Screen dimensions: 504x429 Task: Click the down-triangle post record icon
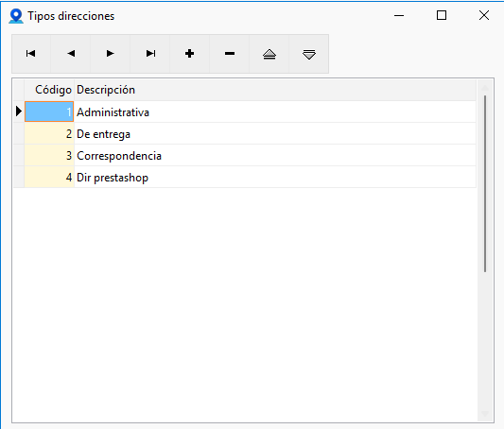(309, 54)
